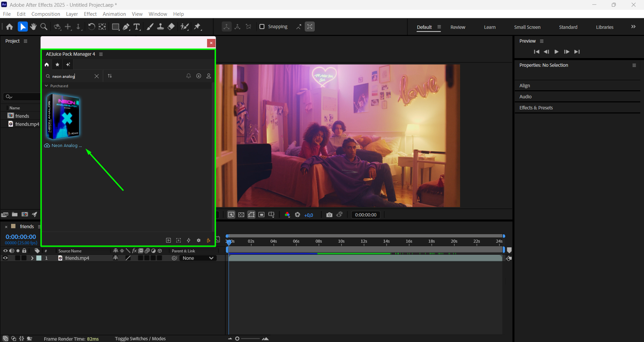This screenshot has width=644, height=342.
Task: Select the Rectangle shape tool
Action: pos(115,27)
